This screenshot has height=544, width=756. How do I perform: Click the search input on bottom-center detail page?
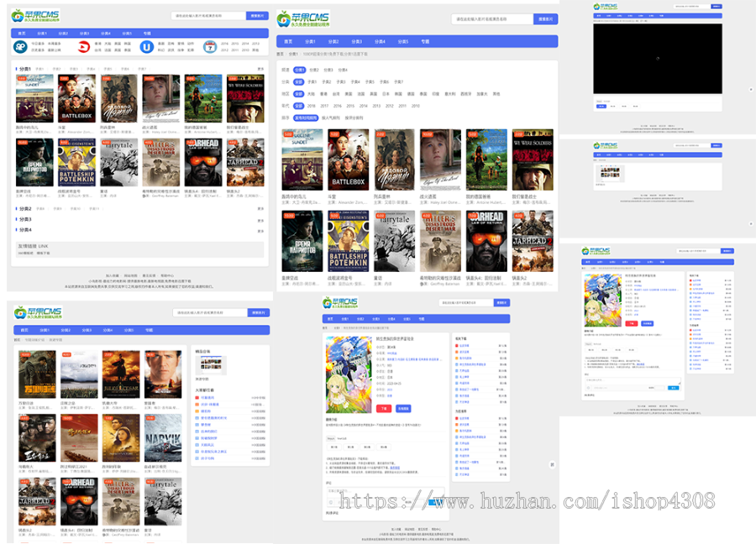point(465,302)
